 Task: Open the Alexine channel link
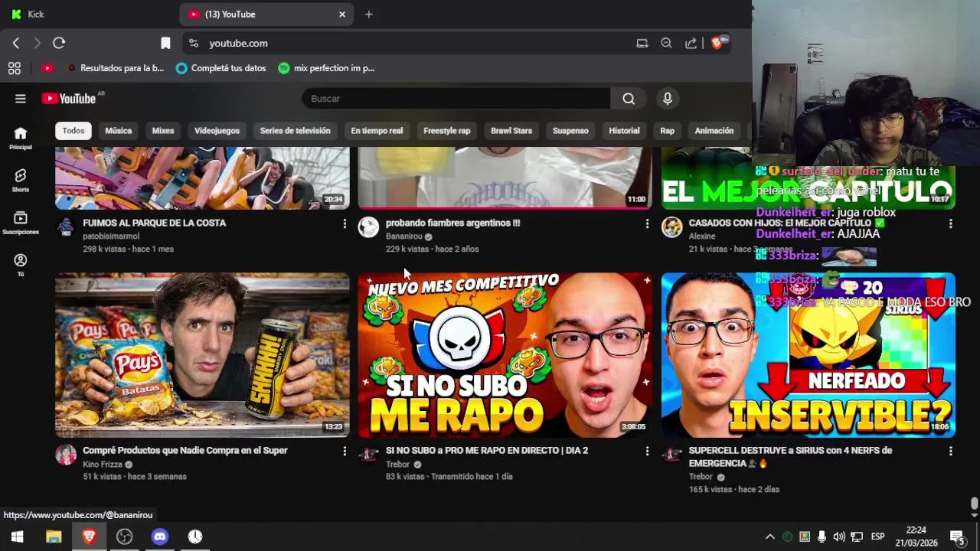point(702,236)
